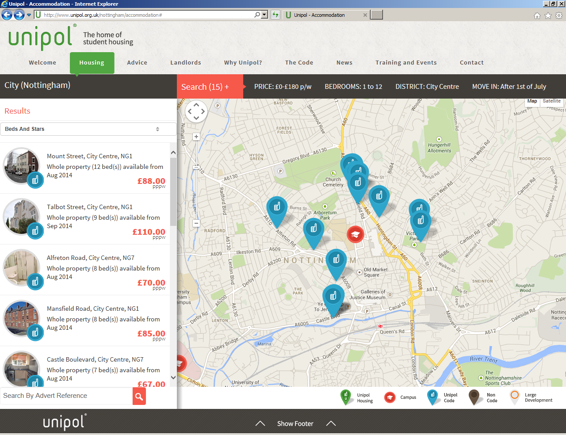Click the red campus marker on map

pos(355,234)
